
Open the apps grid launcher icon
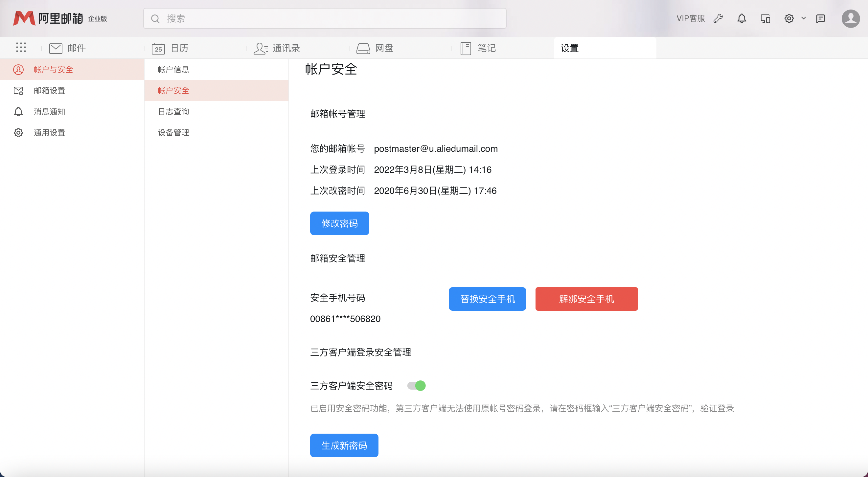pos(21,48)
